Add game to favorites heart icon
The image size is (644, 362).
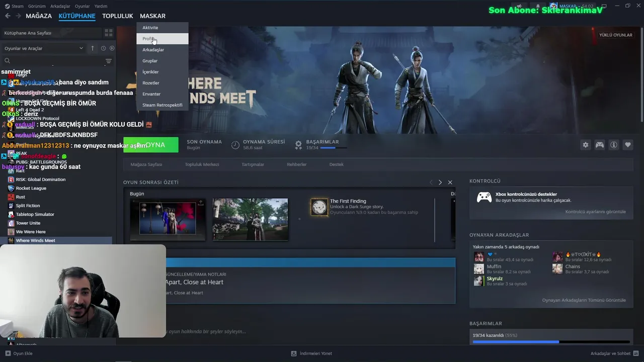[628, 145]
